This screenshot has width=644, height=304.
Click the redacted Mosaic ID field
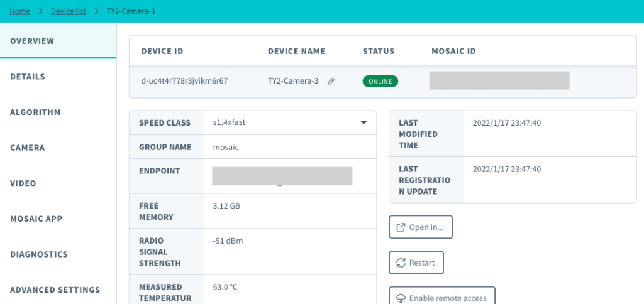(x=499, y=80)
